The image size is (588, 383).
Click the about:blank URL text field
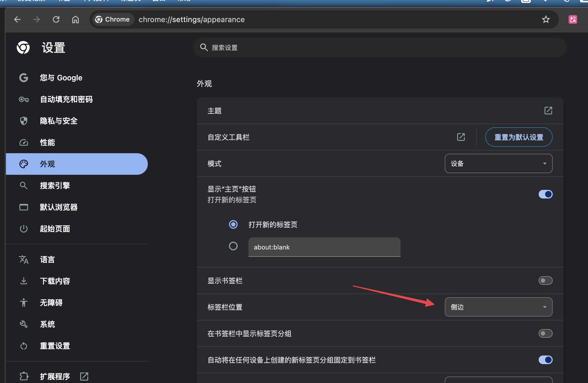tap(324, 247)
